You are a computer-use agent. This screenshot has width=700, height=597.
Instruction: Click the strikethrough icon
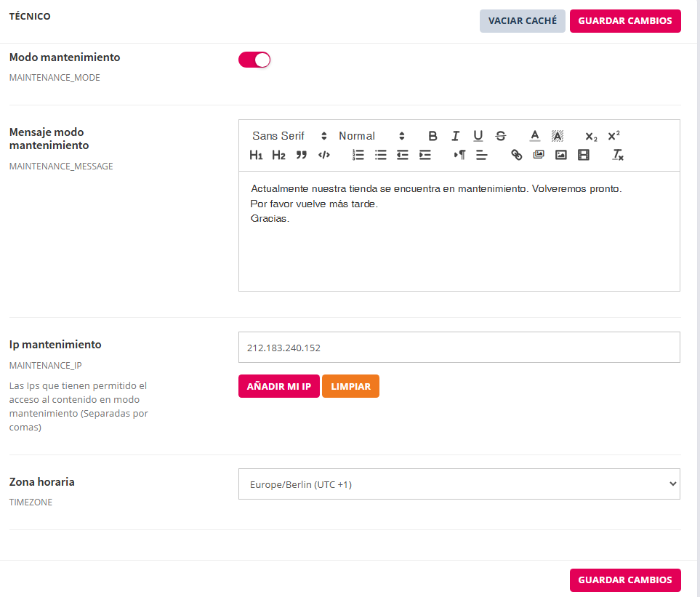coord(501,136)
